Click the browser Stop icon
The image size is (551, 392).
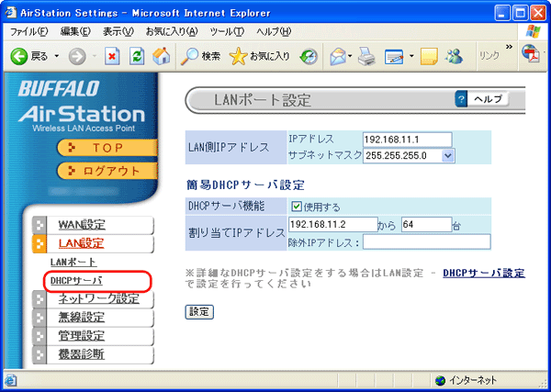(x=111, y=56)
